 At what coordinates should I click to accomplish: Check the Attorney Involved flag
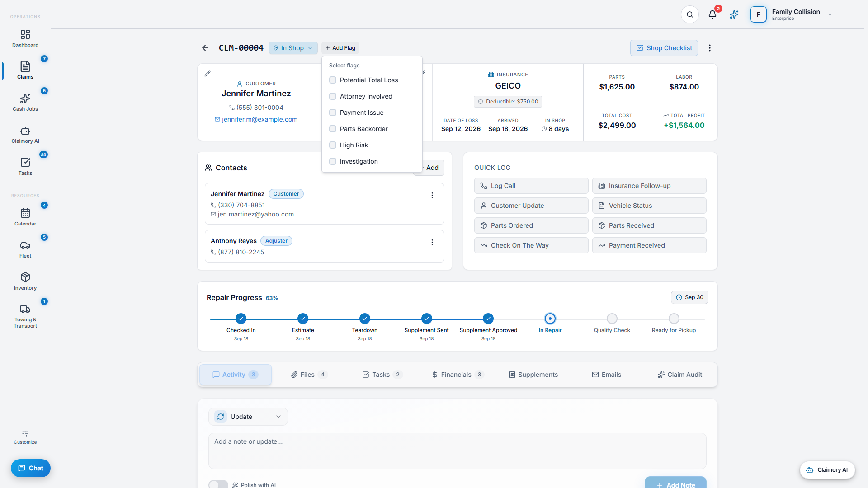click(333, 96)
